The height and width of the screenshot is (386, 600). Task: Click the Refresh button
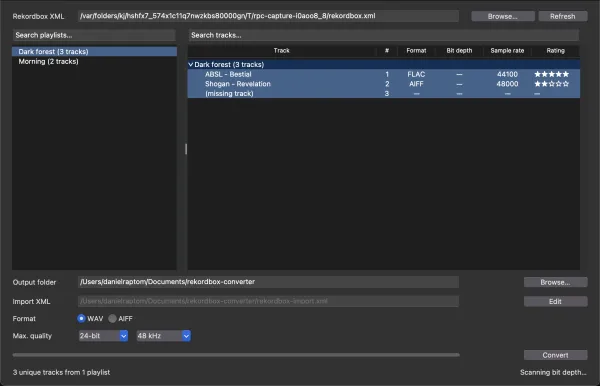coord(562,16)
